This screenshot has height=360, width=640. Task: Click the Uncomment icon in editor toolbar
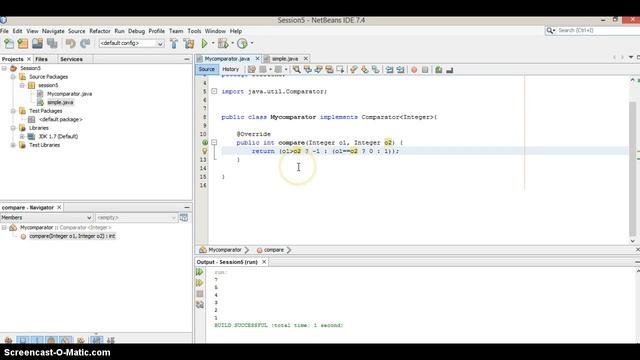[449, 70]
